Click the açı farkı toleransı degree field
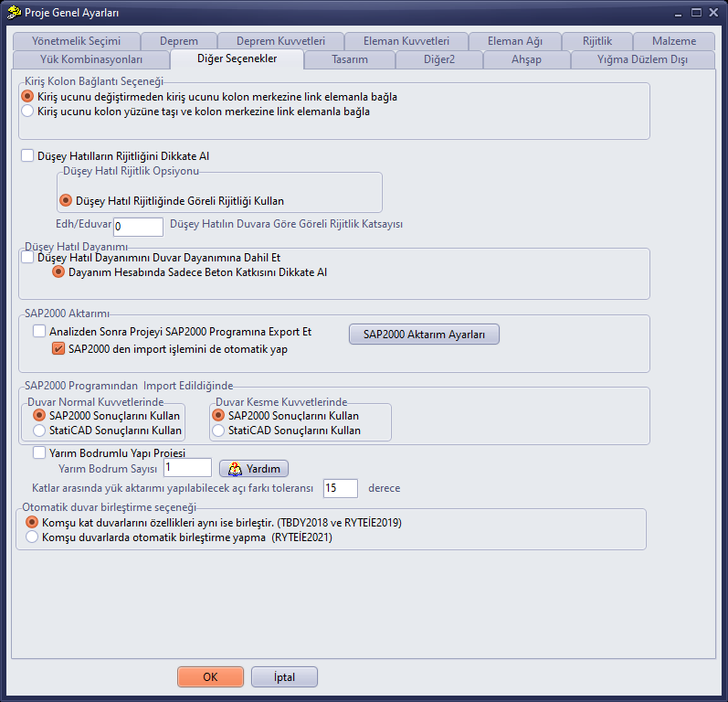Screen dimensions: 728x702 (x=341, y=488)
